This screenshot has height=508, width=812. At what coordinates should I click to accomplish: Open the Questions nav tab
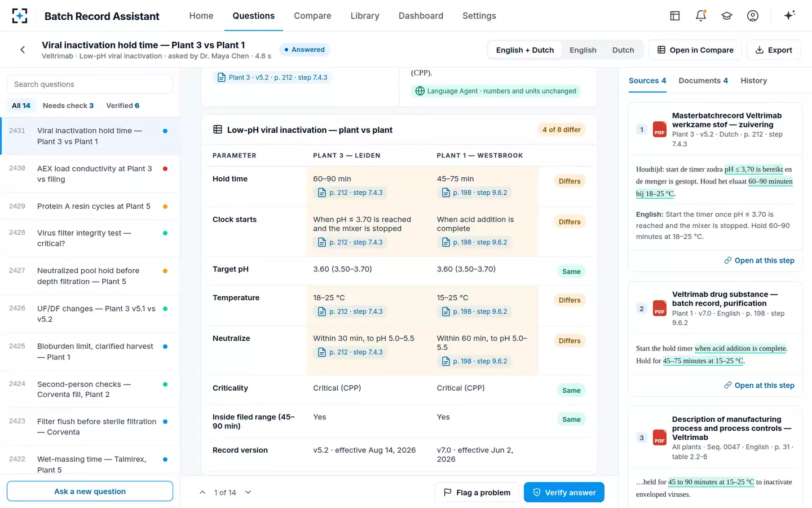coord(254,16)
